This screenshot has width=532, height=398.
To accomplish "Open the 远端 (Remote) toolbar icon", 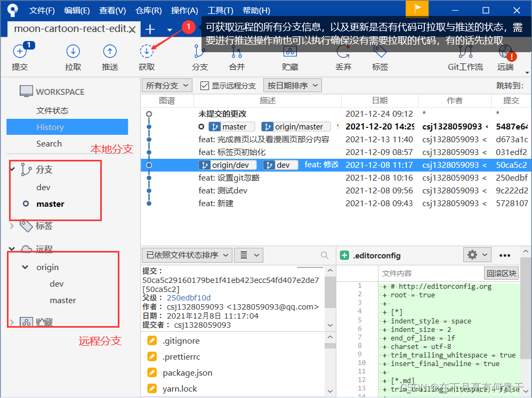I will click(x=506, y=52).
